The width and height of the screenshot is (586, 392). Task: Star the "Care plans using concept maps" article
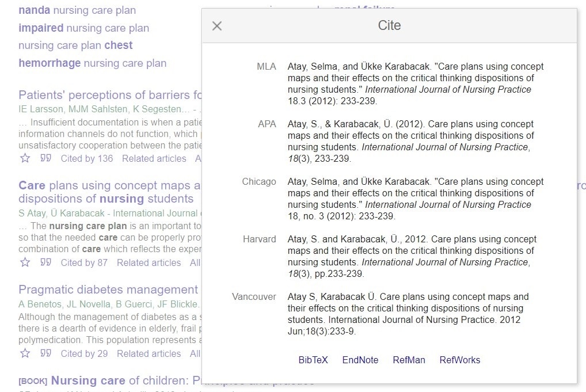pos(25,262)
